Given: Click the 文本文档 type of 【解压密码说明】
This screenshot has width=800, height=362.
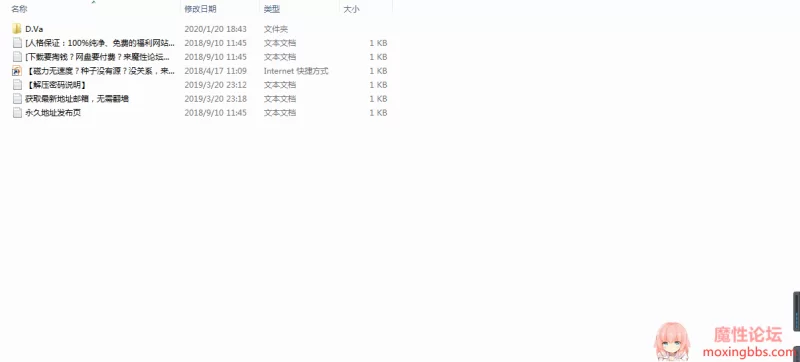Looking at the screenshot, I should (280, 85).
